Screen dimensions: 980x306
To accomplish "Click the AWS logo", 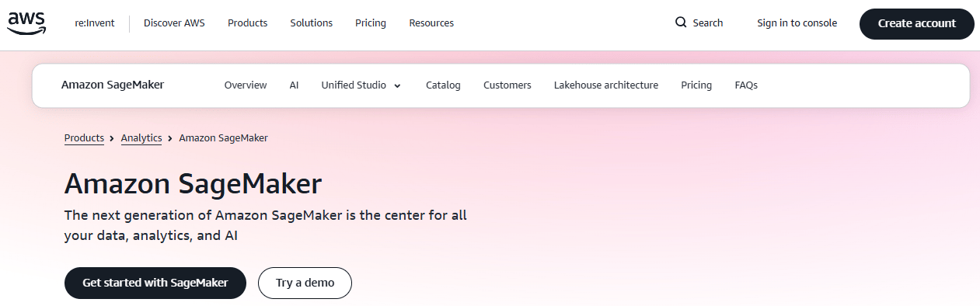I will (27, 23).
